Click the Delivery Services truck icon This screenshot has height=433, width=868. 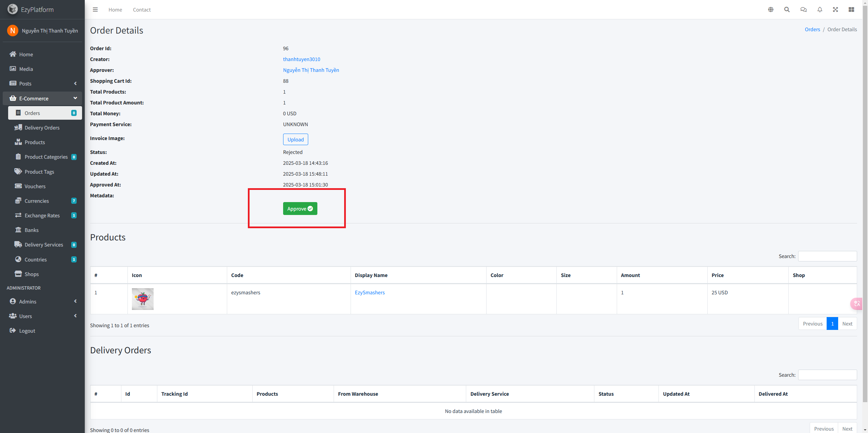tap(18, 244)
